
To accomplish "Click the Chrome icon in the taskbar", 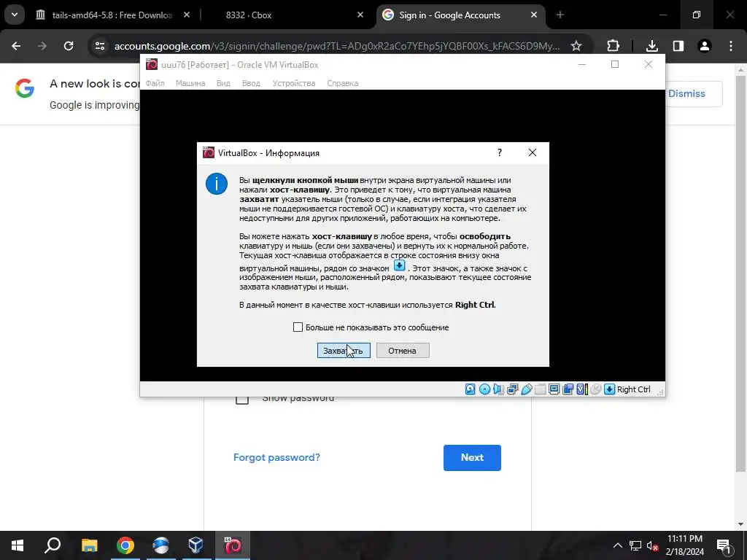I will tap(125, 545).
